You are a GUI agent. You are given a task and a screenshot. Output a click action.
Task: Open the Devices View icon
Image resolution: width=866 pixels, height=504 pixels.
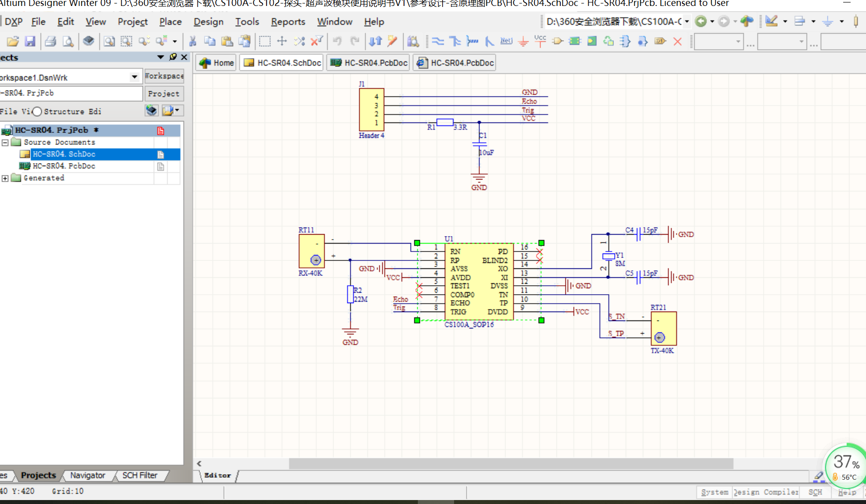pyautogui.click(x=88, y=41)
